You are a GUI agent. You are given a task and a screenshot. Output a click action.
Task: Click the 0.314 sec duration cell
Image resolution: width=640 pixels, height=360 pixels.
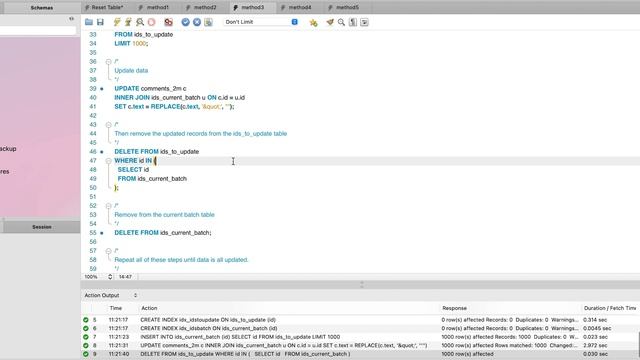[595, 320]
